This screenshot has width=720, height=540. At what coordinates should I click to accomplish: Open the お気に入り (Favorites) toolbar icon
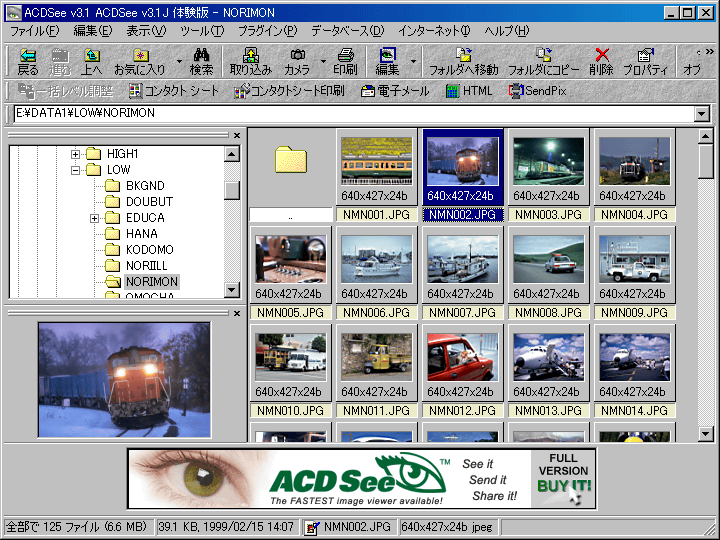pos(140,62)
